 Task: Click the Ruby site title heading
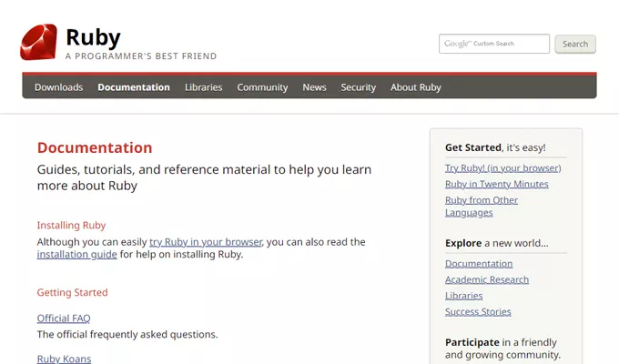tap(93, 37)
